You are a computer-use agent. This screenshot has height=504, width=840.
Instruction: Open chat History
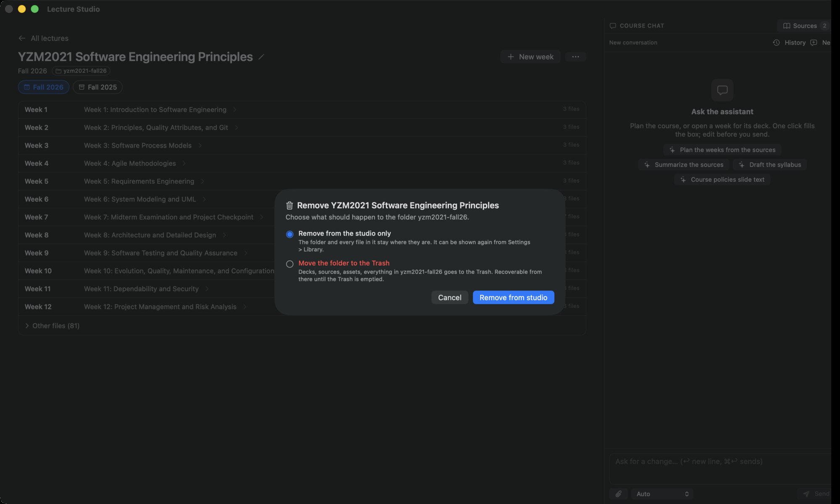pos(790,42)
